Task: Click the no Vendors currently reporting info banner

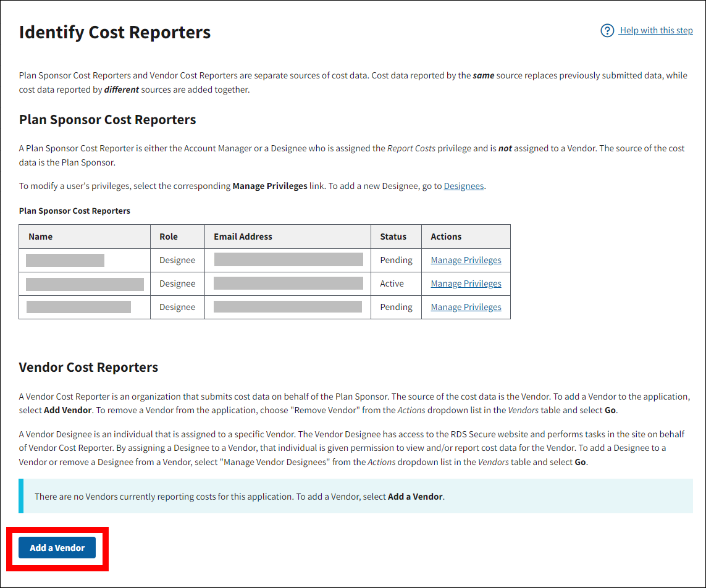Action: pos(356,497)
